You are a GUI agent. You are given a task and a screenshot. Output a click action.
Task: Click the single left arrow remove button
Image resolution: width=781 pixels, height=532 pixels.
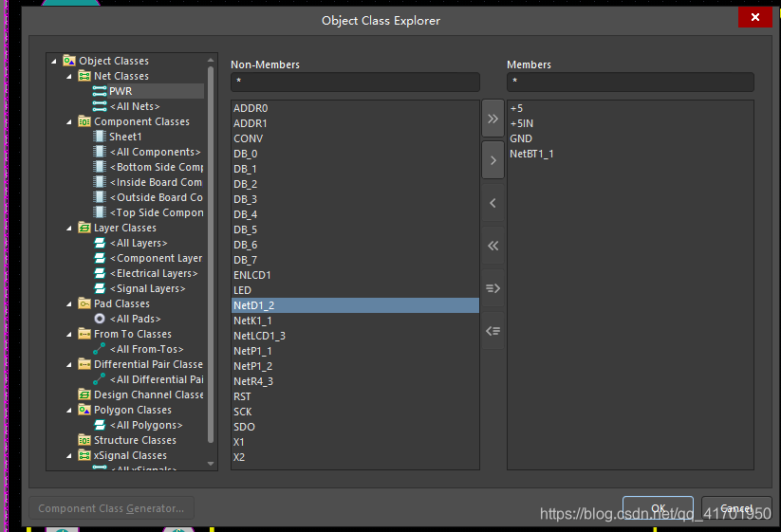click(493, 203)
